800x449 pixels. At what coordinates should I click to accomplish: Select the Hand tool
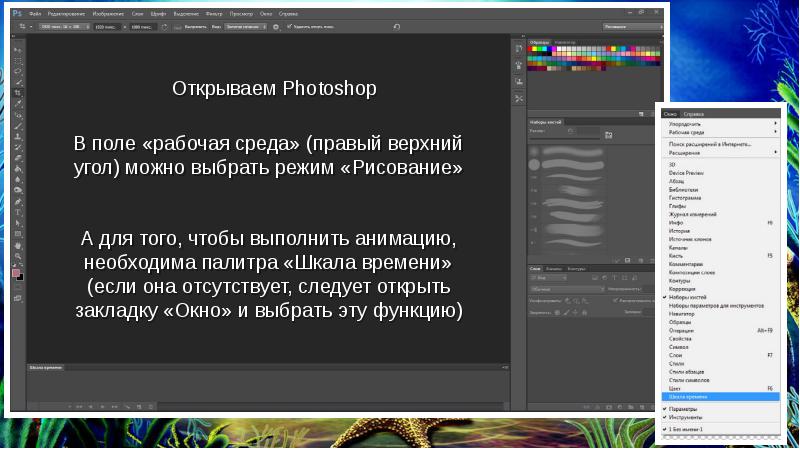[x=18, y=245]
